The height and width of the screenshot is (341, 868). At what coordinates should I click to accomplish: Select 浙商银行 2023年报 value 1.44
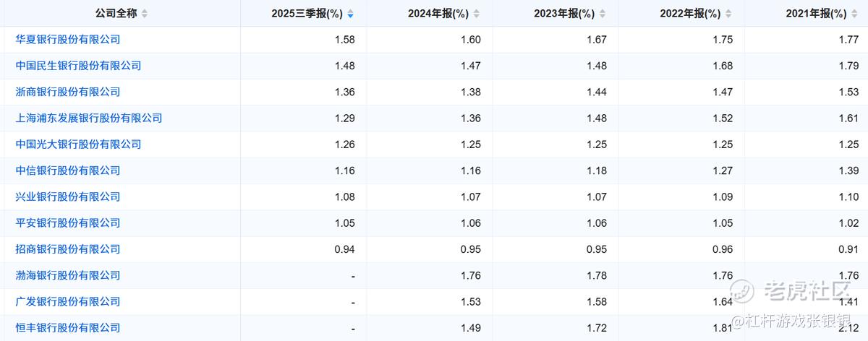[597, 92]
